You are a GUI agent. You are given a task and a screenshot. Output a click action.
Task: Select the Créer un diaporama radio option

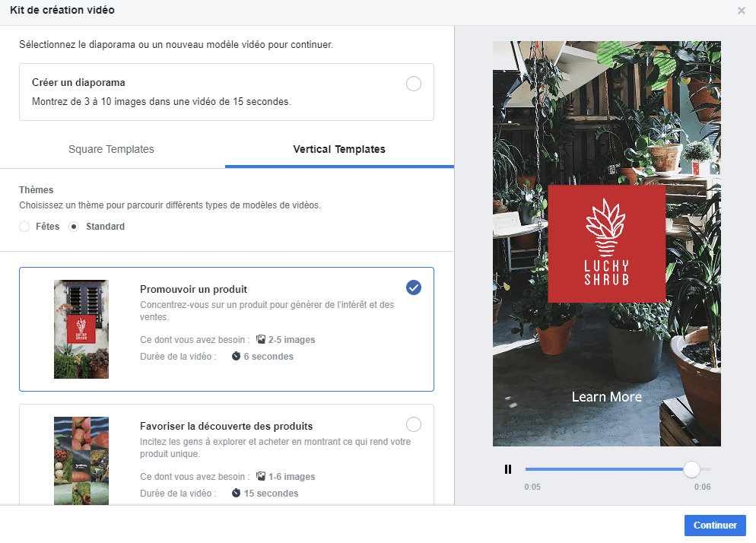pos(413,84)
